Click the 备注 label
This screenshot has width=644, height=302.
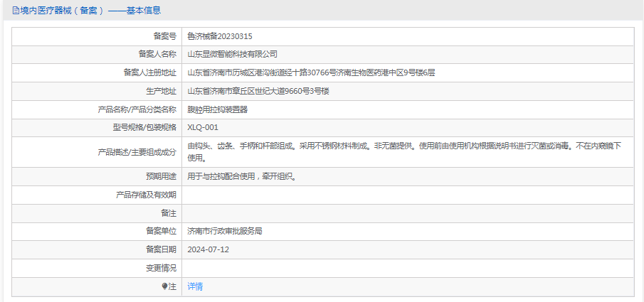pos(169,213)
